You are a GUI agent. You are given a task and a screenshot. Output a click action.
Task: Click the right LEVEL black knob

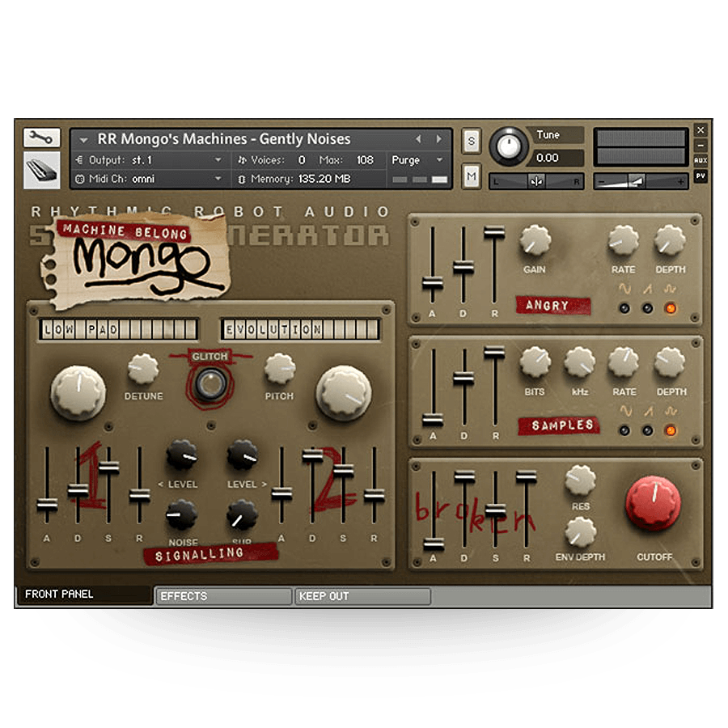coord(242,455)
